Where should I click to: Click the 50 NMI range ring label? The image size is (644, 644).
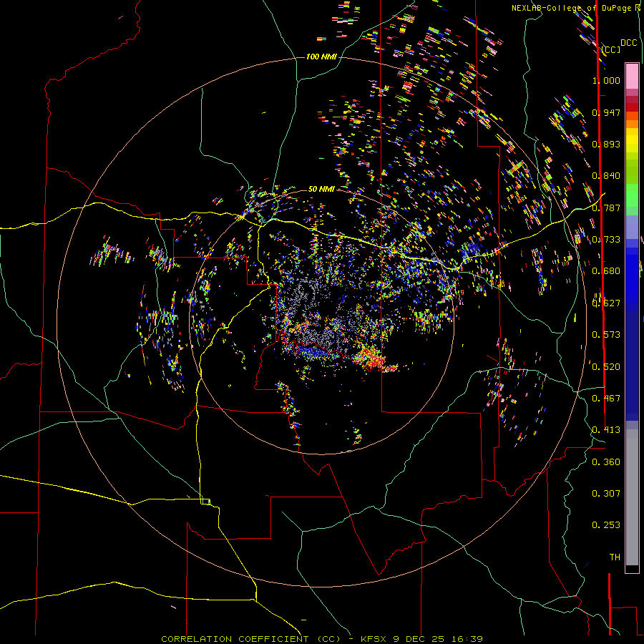pos(321,189)
